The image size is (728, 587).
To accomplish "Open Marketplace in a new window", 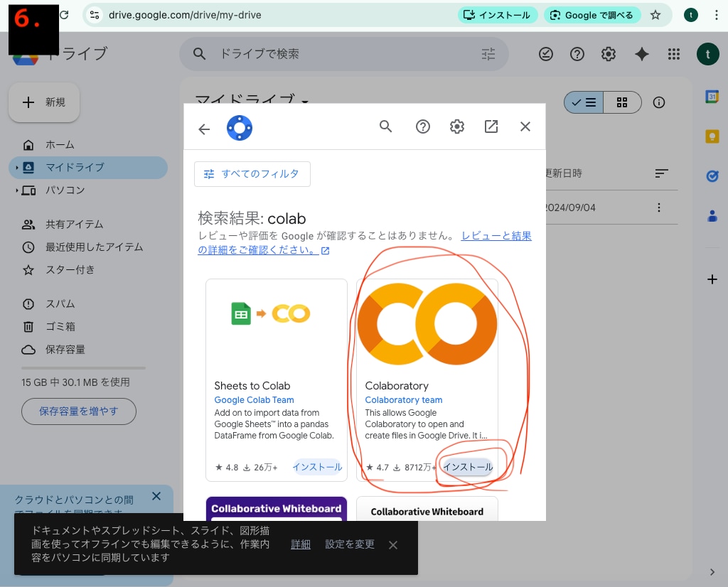I will (x=491, y=126).
